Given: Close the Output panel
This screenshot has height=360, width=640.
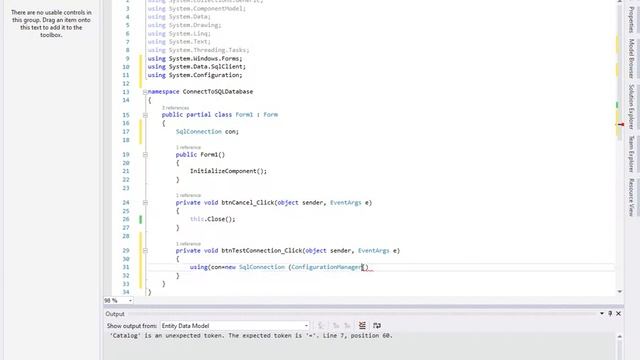Looking at the screenshot, I should pyautogui.click(x=618, y=313).
